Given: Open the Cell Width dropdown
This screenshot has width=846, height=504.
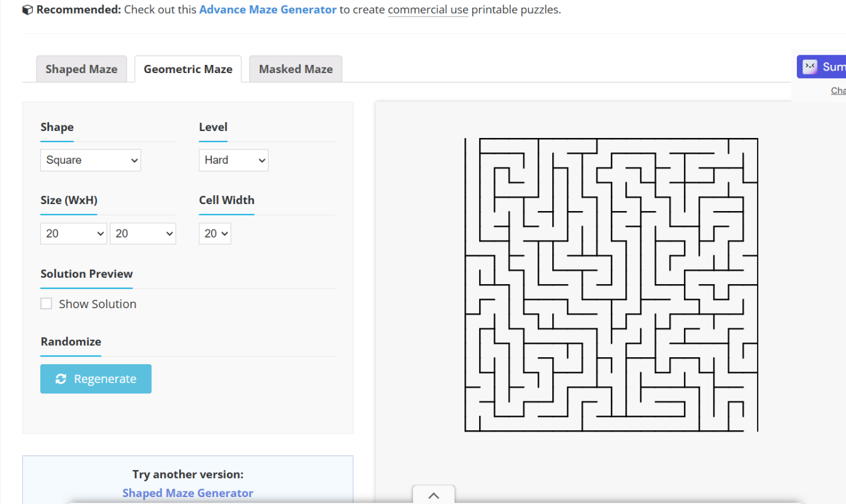Looking at the screenshot, I should click(215, 234).
